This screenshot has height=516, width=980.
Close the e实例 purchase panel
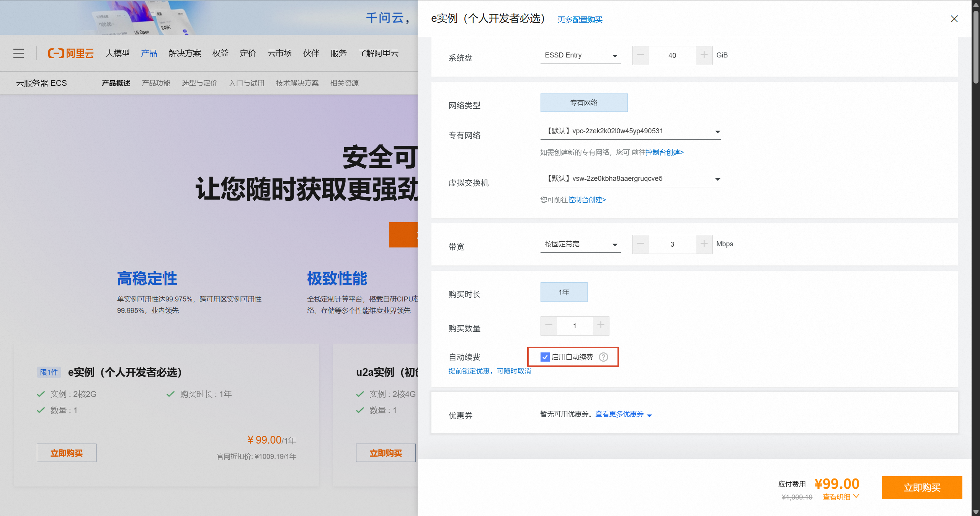point(954,19)
